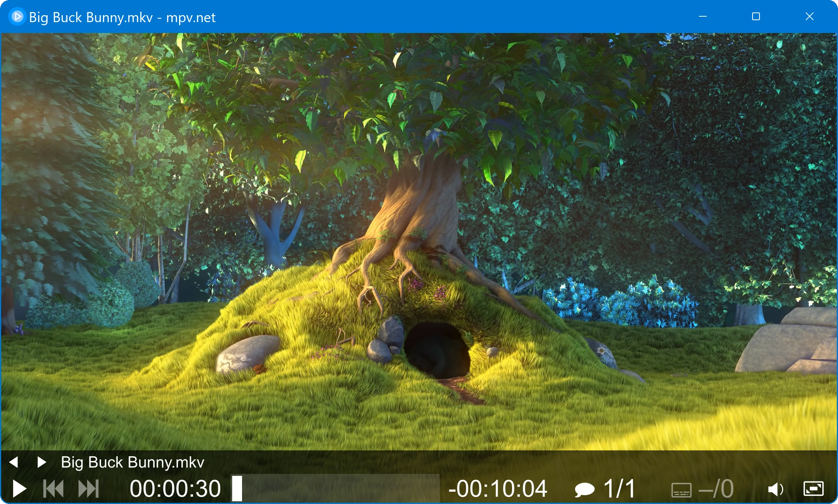Skip to previous chapter

[53, 488]
